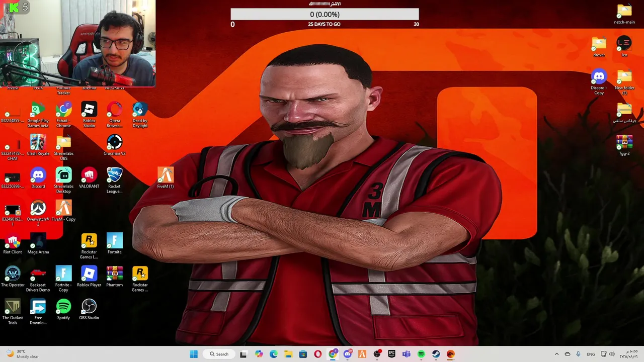Open the netch-main folder
This screenshot has width=644, height=362.
(x=624, y=14)
